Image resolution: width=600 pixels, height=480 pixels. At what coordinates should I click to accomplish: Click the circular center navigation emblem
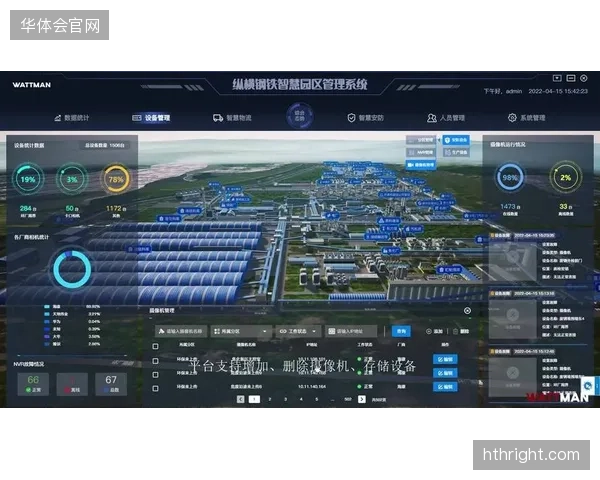click(x=300, y=116)
